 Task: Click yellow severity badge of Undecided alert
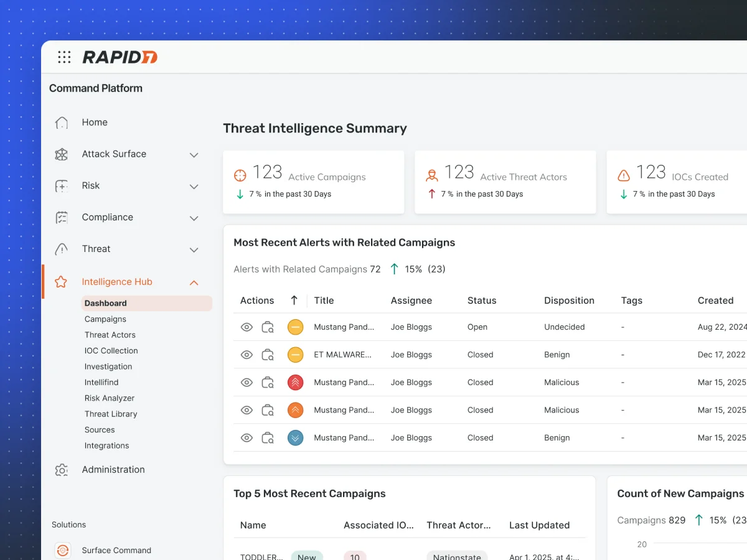click(x=295, y=327)
